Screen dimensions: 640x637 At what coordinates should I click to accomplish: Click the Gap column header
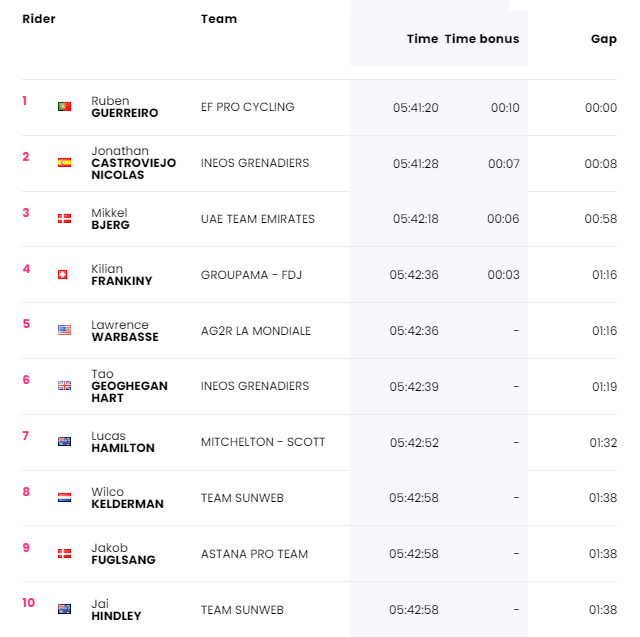604,39
